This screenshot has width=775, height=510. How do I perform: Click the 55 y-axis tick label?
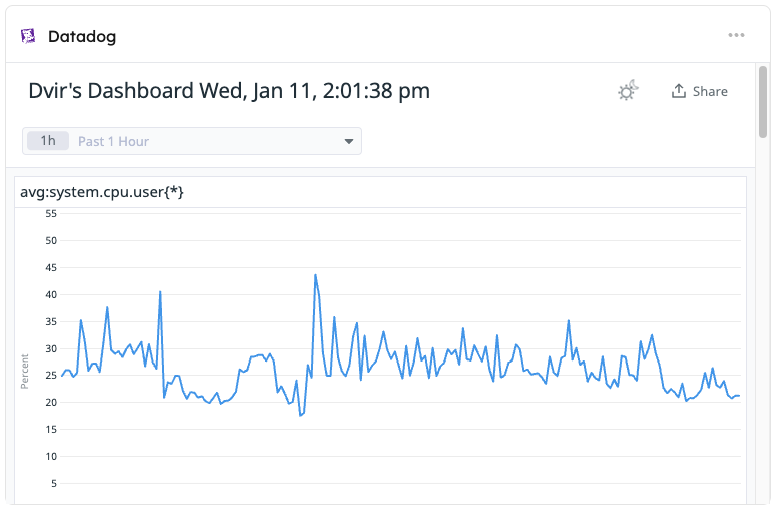(51, 213)
